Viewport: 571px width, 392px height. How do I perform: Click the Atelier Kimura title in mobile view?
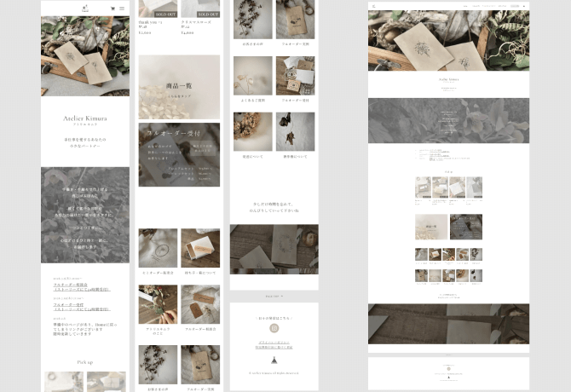(85, 118)
